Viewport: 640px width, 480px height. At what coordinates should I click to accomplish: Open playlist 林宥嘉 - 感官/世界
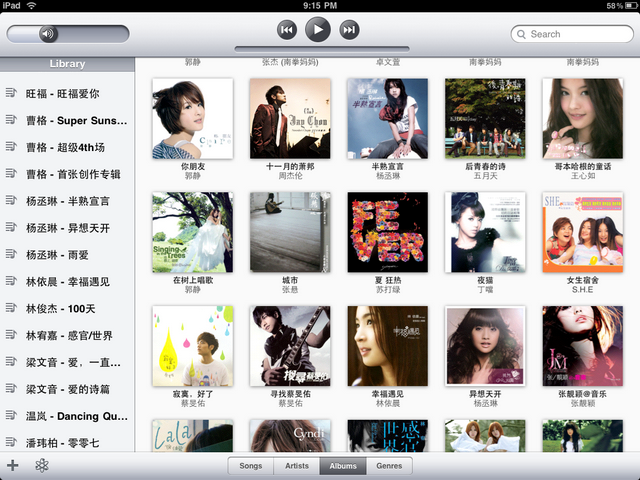pyautogui.click(x=67, y=336)
